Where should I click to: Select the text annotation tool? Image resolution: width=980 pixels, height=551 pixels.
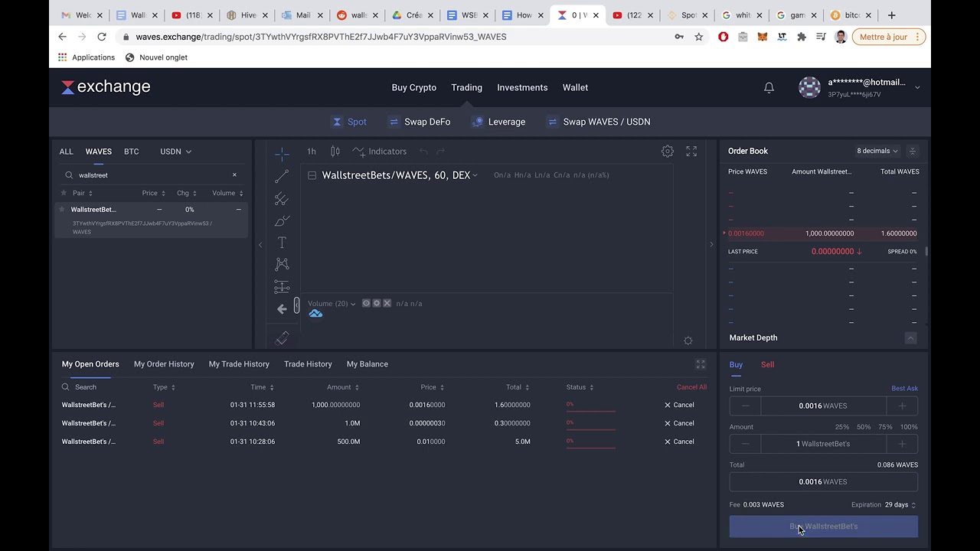282,243
